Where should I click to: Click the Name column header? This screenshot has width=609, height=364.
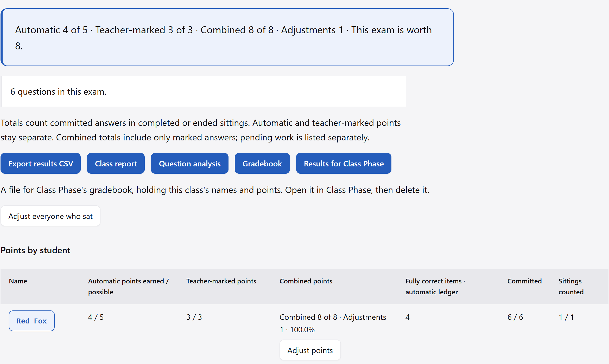(x=18, y=281)
